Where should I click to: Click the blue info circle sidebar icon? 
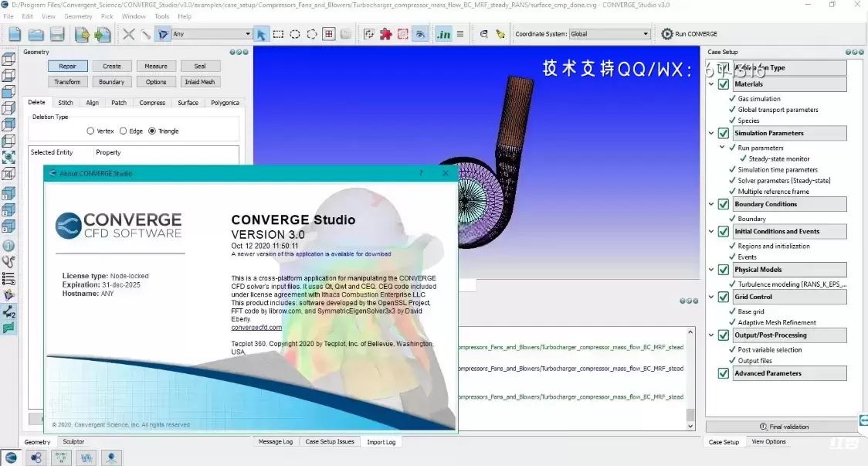click(x=8, y=246)
